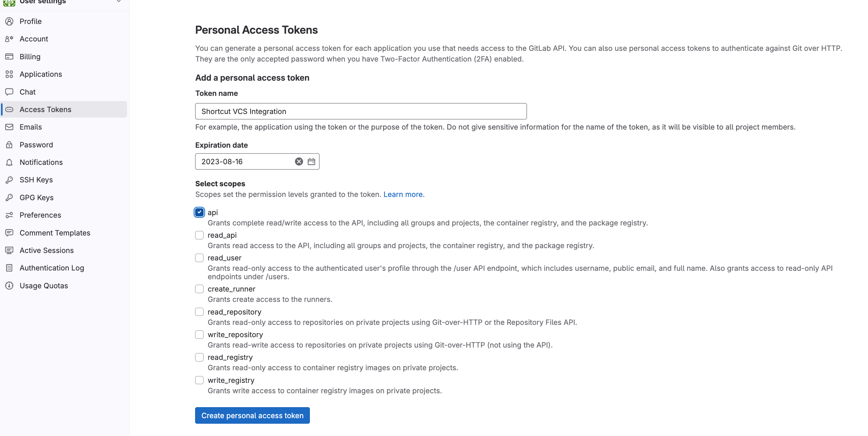868x436 pixels.
Task: Open the calendar date picker icon
Action: point(311,162)
